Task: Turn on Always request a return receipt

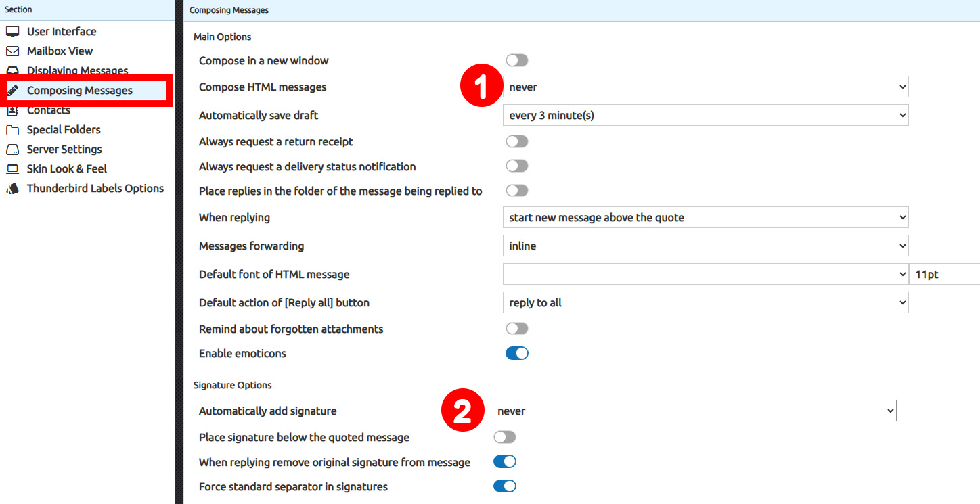Action: (x=516, y=142)
